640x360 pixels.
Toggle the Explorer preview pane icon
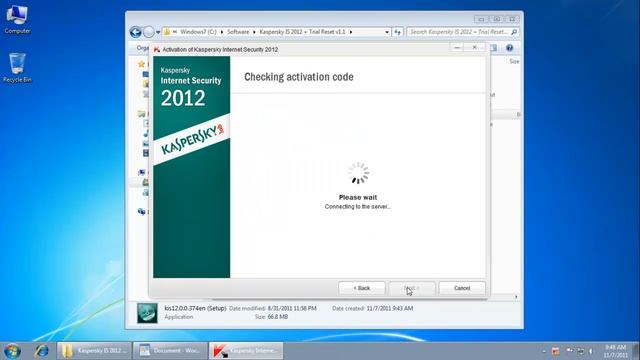coord(493,48)
